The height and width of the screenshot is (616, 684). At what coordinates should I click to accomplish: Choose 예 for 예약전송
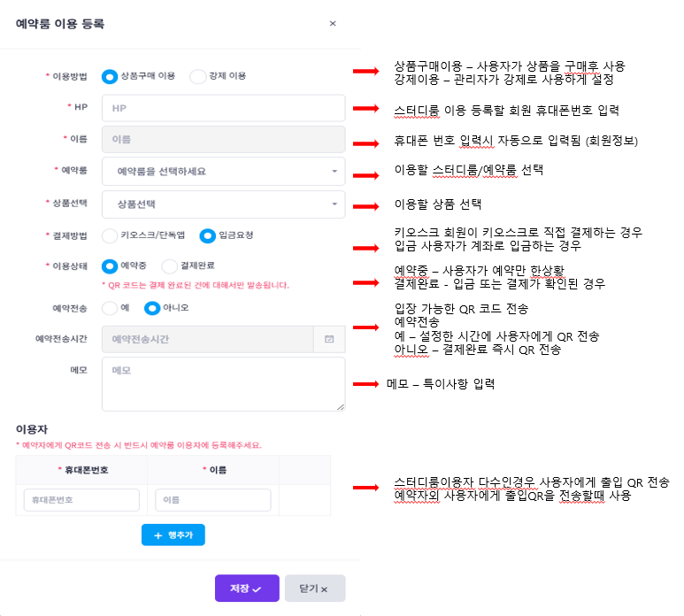[x=110, y=308]
